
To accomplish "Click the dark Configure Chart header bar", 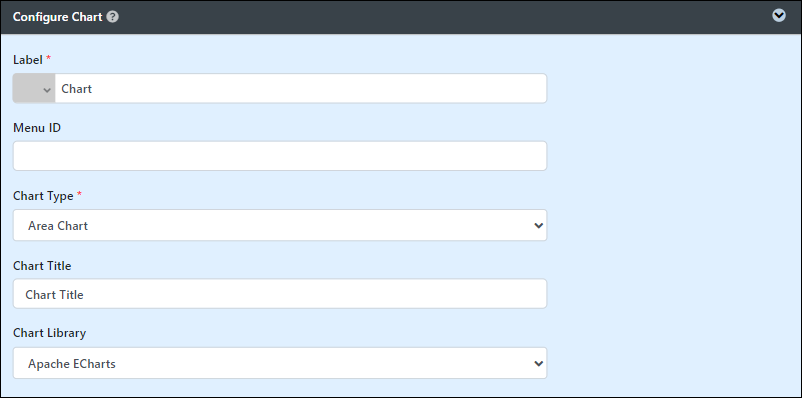I will point(401,17).
